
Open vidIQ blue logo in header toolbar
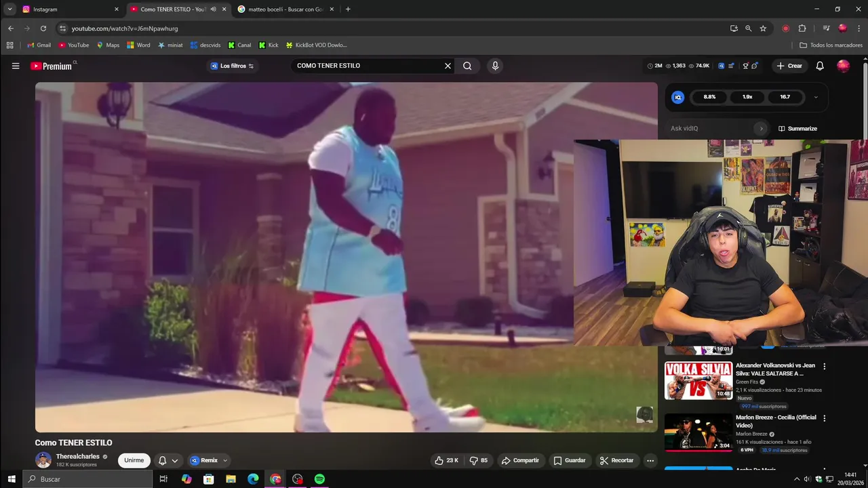(722, 66)
